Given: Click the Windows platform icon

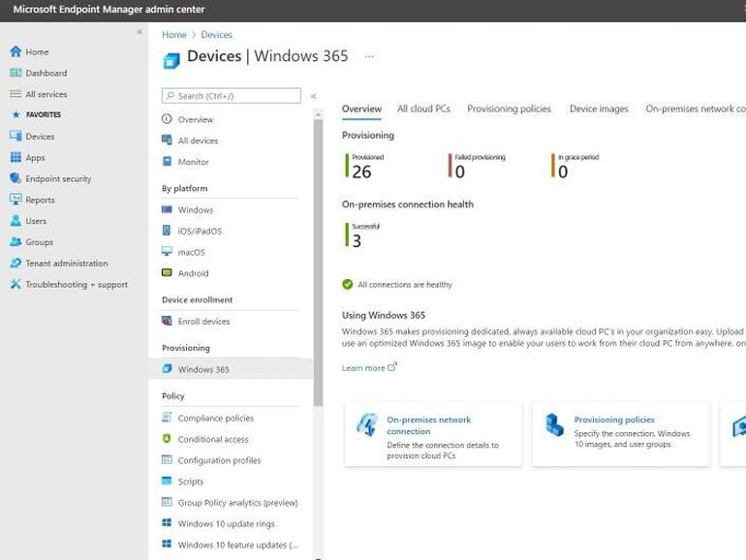Looking at the screenshot, I should pyautogui.click(x=167, y=209).
